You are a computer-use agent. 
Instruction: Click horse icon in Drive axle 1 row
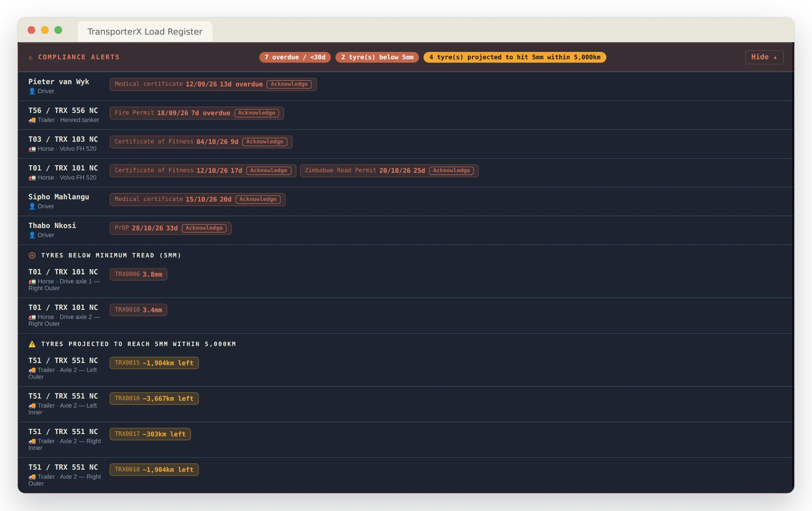32,282
